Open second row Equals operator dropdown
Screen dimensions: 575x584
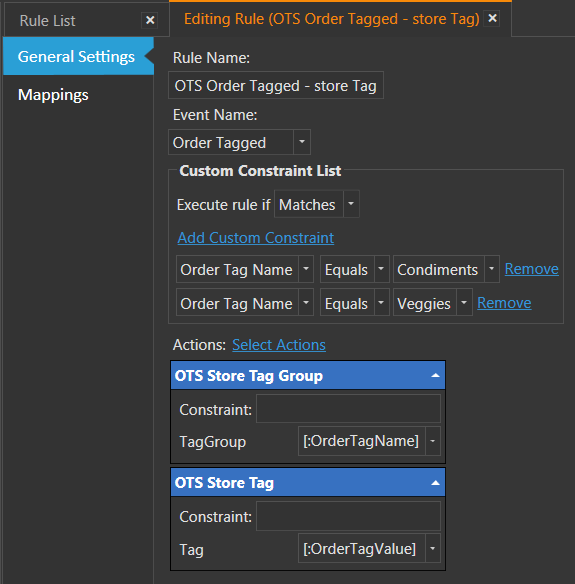(x=355, y=302)
